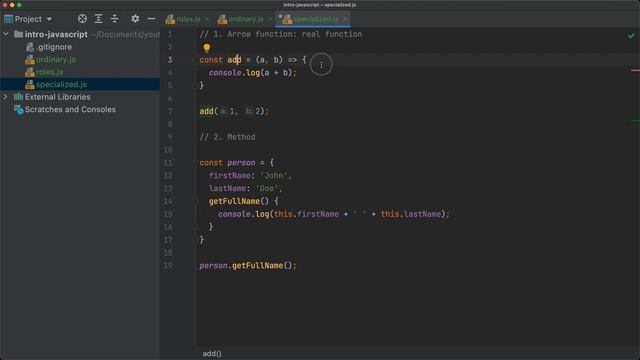
Task: Open roles.js from the project tree
Action: (x=49, y=72)
